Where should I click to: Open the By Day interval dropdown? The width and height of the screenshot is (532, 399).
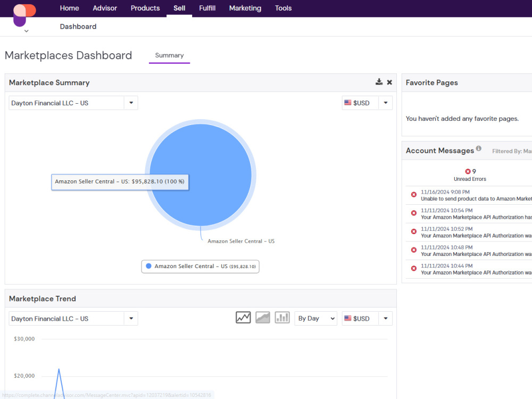click(316, 318)
